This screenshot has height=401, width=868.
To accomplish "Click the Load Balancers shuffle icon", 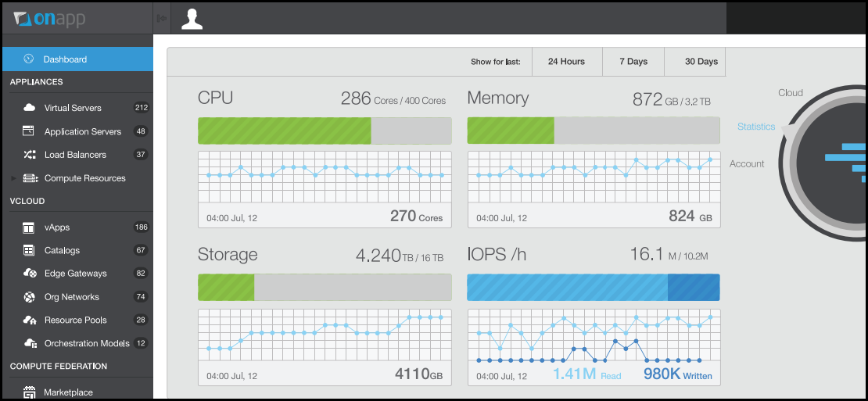I will [x=30, y=155].
